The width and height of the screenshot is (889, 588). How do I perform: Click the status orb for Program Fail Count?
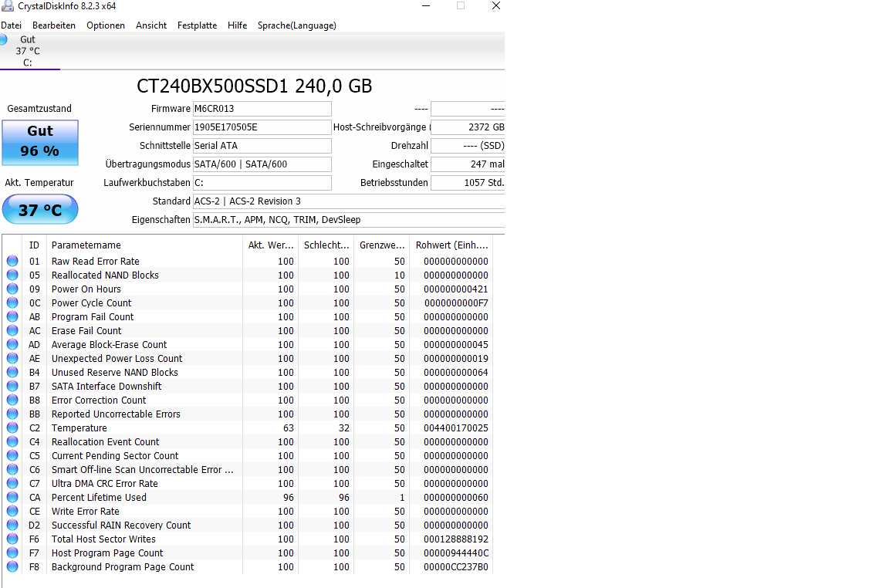tap(12, 316)
